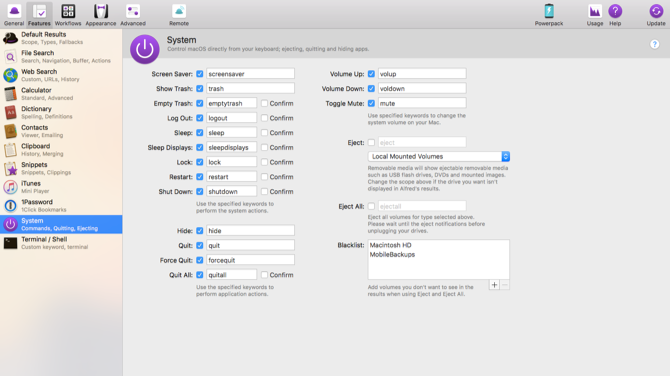Open 1Password feature settings
The image size is (670, 376).
pyautogui.click(x=61, y=206)
